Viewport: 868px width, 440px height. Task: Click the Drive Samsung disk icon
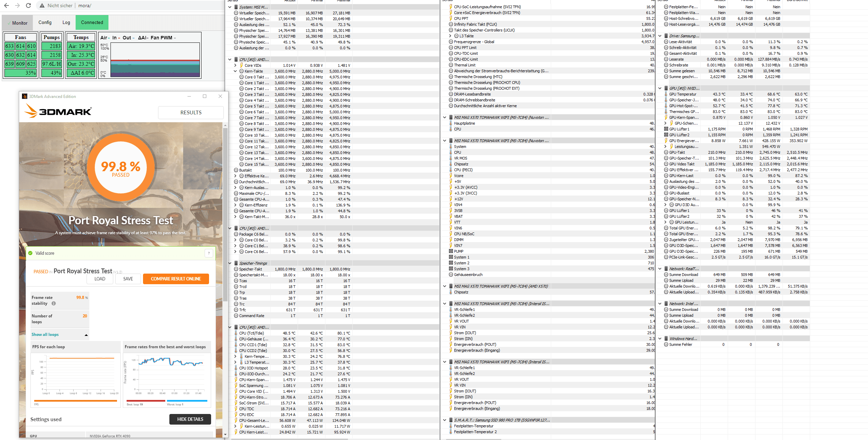pyautogui.click(x=666, y=36)
